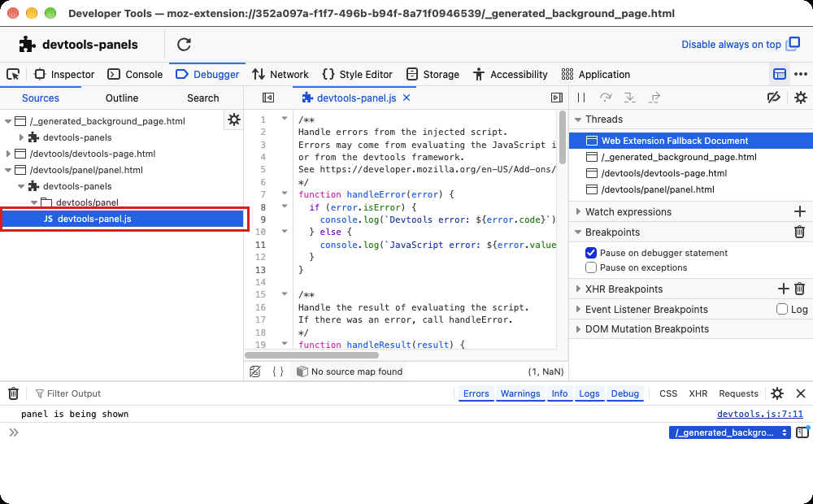The height and width of the screenshot is (504, 813).
Task: Close the split console
Action: (801, 393)
